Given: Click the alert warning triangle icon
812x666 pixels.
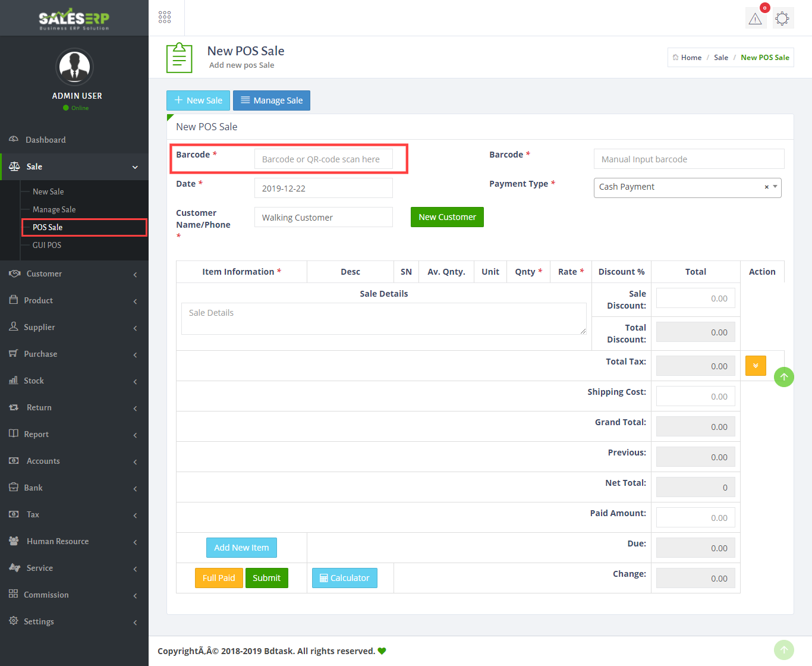Looking at the screenshot, I should pos(755,19).
